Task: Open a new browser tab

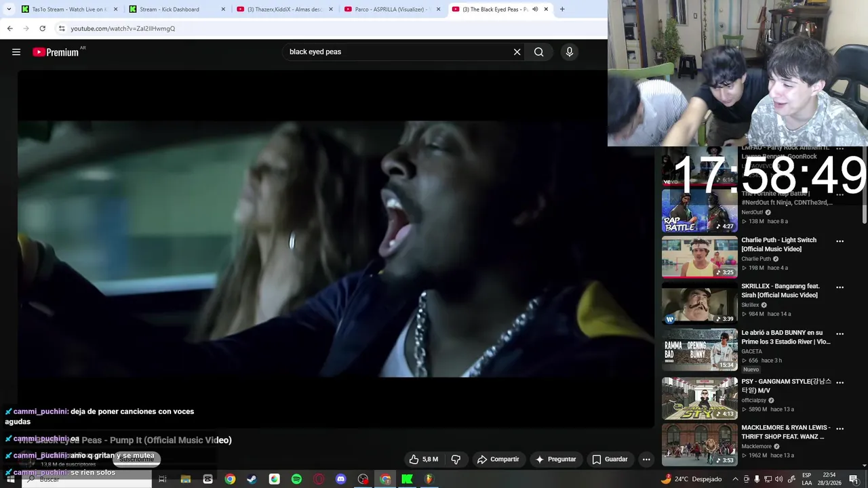Action: tap(562, 9)
